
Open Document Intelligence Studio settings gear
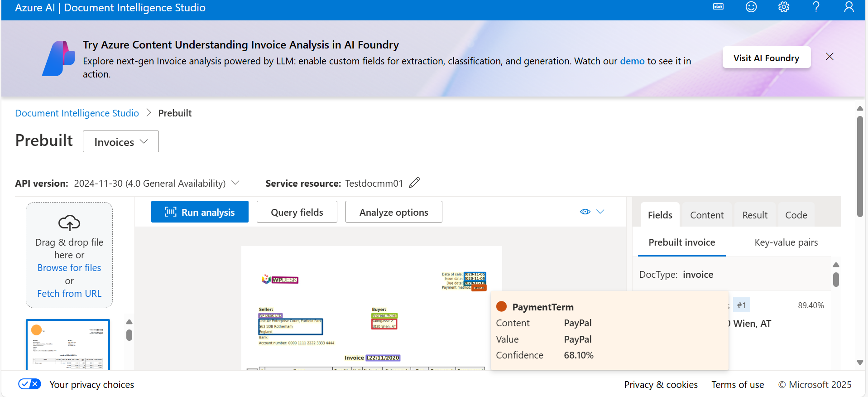coord(784,7)
